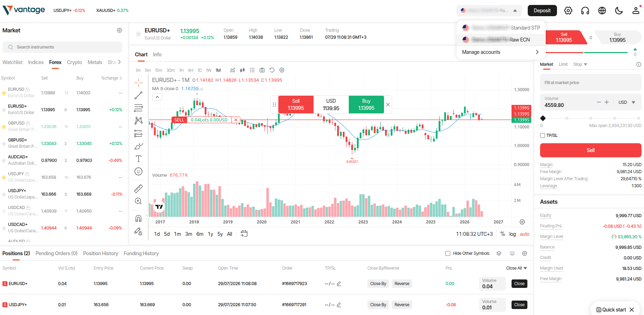Open customer support headset icon

pos(585,11)
